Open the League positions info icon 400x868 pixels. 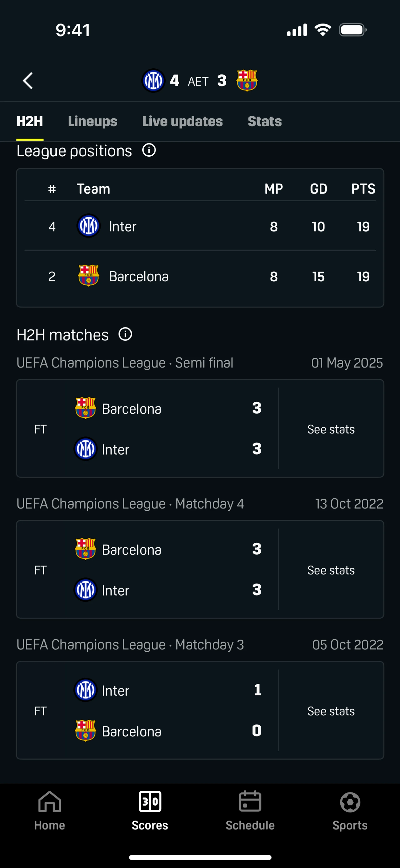(149, 150)
